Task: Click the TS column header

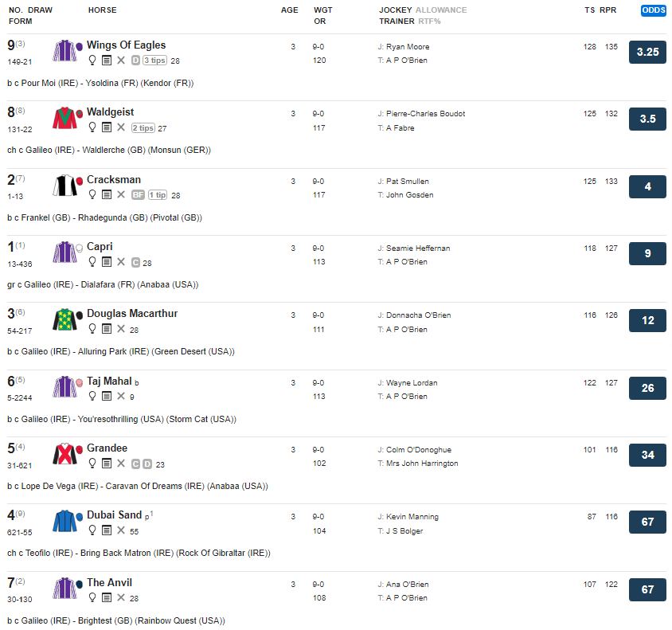Action: (589, 10)
